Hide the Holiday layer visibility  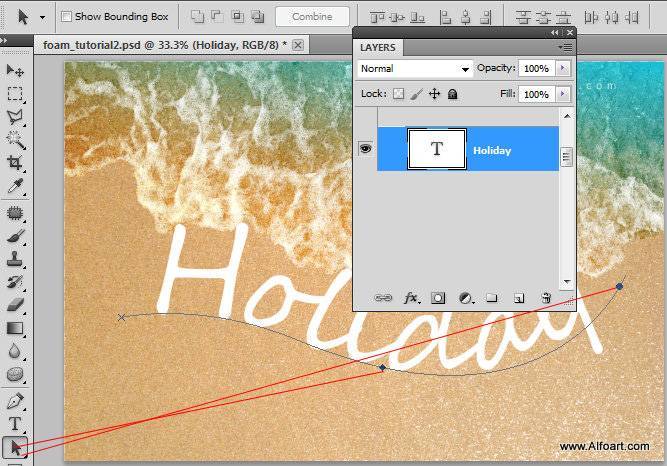coord(365,148)
